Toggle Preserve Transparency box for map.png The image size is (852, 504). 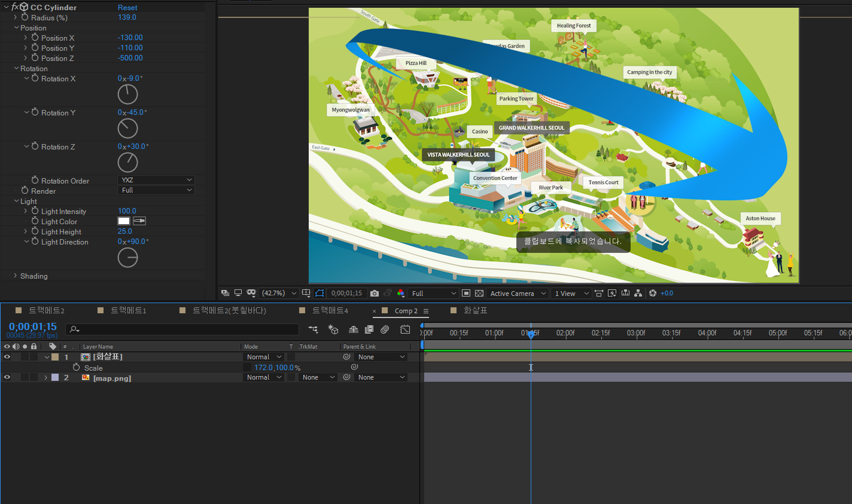(291, 377)
